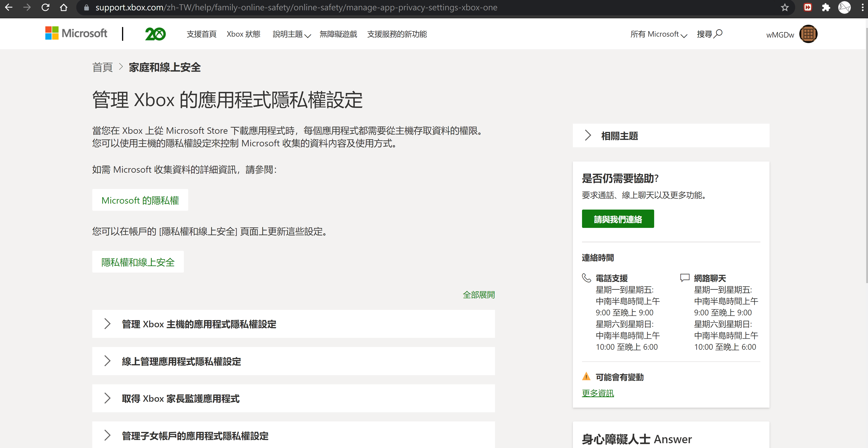Expand the 所有 Microsoft dropdown
This screenshot has width=868, height=448.
659,34
